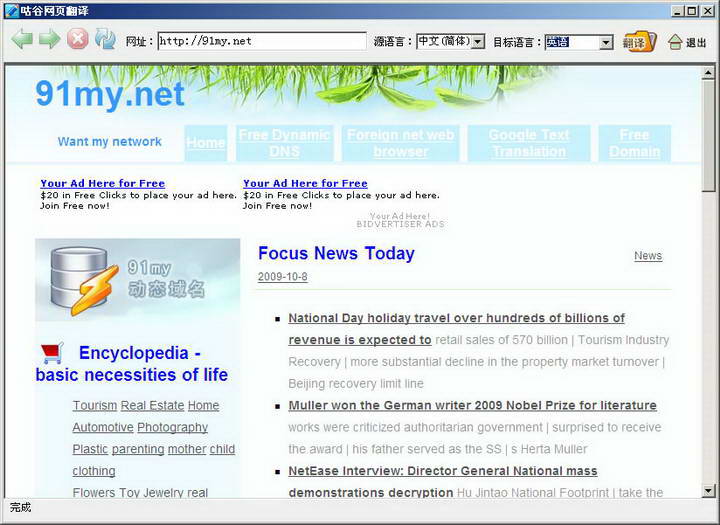720x525 pixels.
Task: Open the source language dropdown
Action: click(x=478, y=42)
